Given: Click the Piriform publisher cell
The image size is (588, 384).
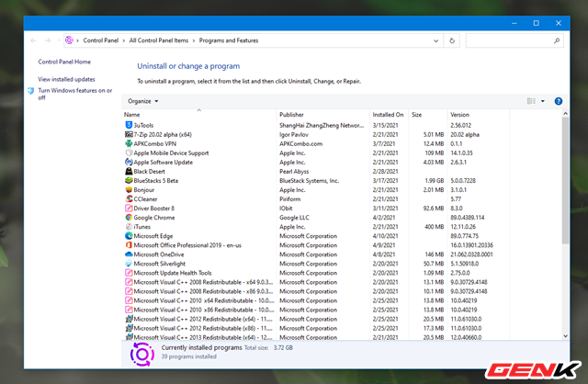Looking at the screenshot, I should pyautogui.click(x=290, y=199).
